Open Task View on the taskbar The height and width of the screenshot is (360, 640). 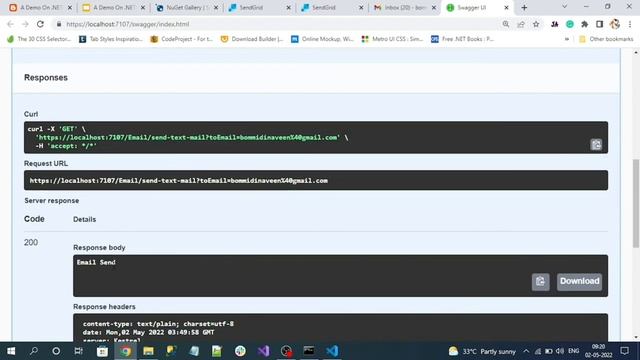tap(79, 351)
